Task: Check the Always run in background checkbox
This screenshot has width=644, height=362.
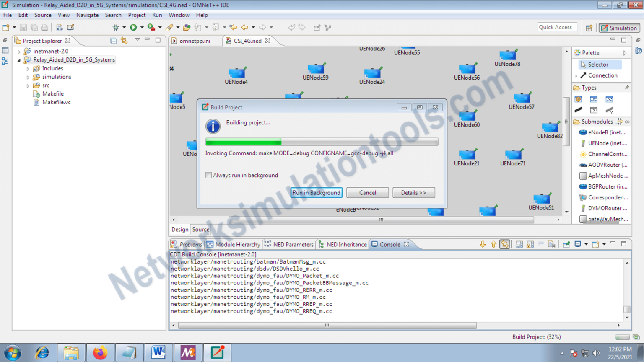Action: (x=208, y=175)
